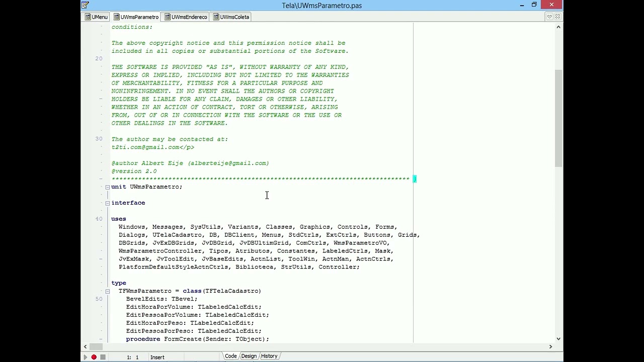Click the 'type' keyword
The image size is (644, 362).
pos(119,283)
